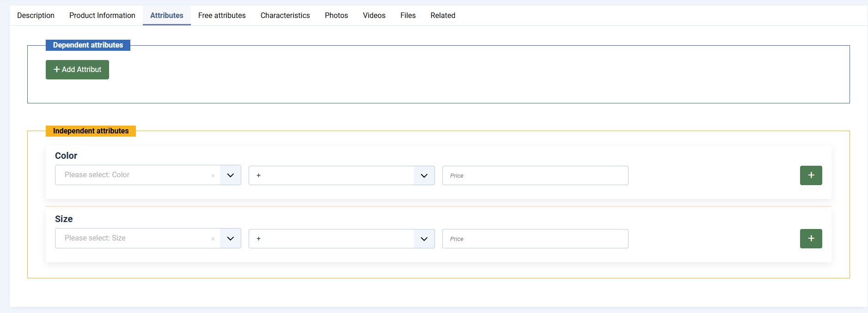Clear the Color selection with the x icon
This screenshot has height=313, width=868.
(x=213, y=175)
